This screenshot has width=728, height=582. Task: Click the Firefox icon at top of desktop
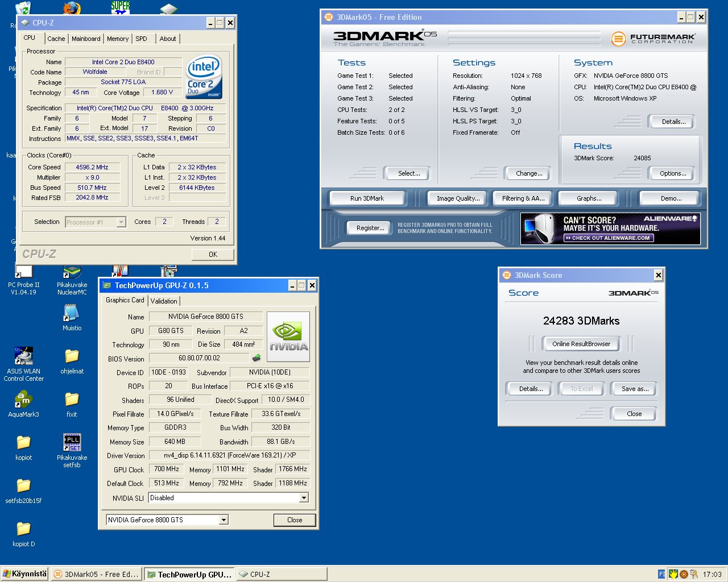click(72, 8)
